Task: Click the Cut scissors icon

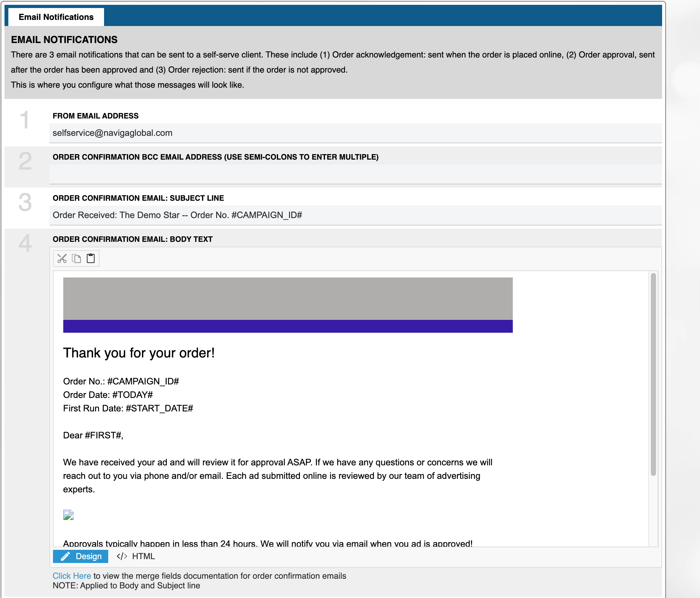Action: (62, 259)
